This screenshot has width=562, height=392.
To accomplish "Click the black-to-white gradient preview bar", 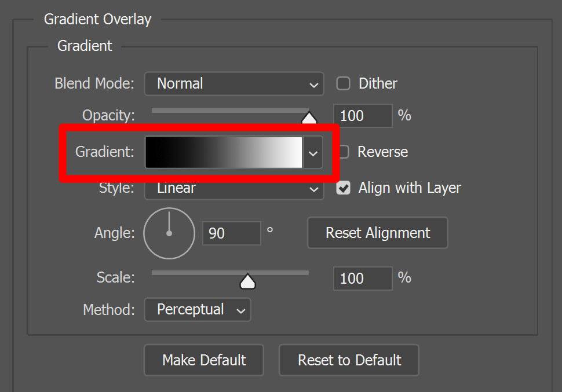I will (x=224, y=152).
